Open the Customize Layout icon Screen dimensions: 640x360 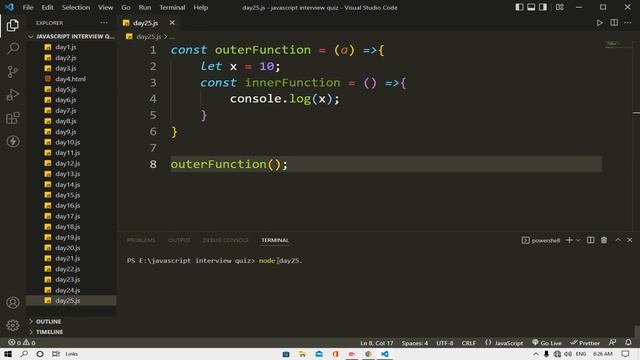pos(560,7)
